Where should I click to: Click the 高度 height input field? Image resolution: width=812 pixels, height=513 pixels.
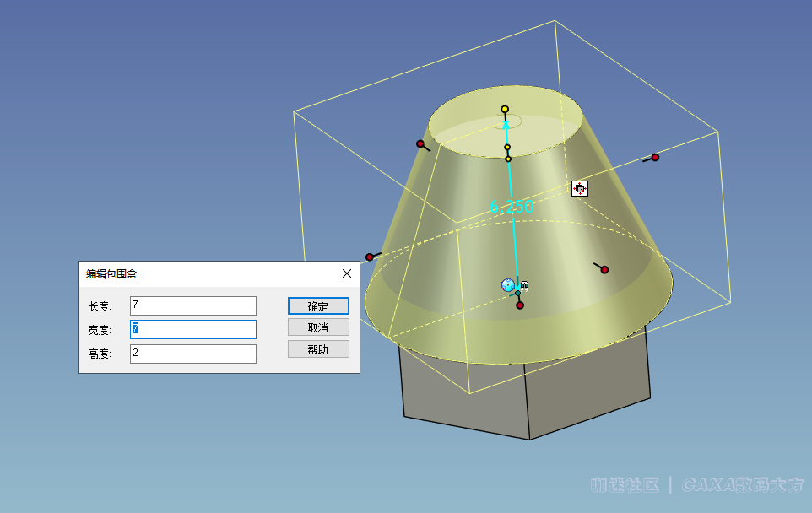pyautogui.click(x=193, y=354)
